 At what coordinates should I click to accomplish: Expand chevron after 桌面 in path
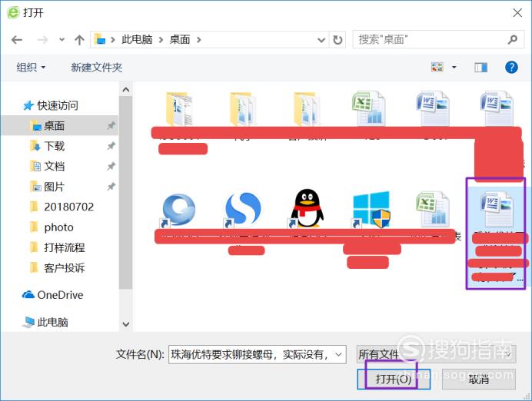(x=199, y=40)
